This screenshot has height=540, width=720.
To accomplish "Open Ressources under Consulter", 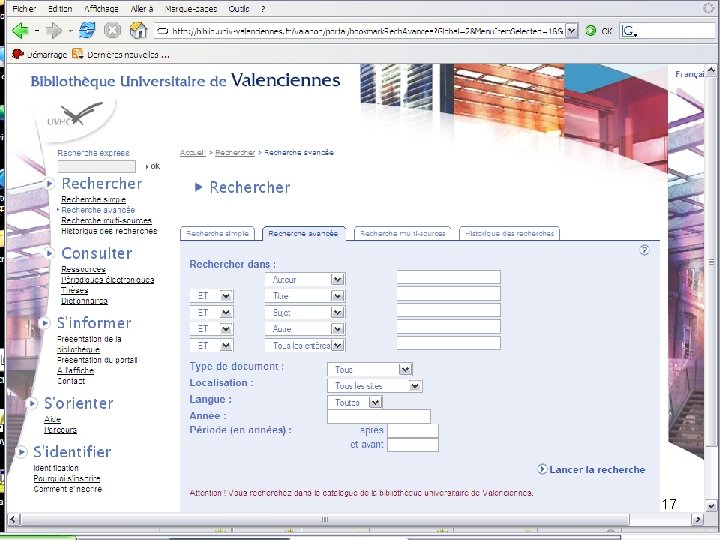I will pos(83,269).
